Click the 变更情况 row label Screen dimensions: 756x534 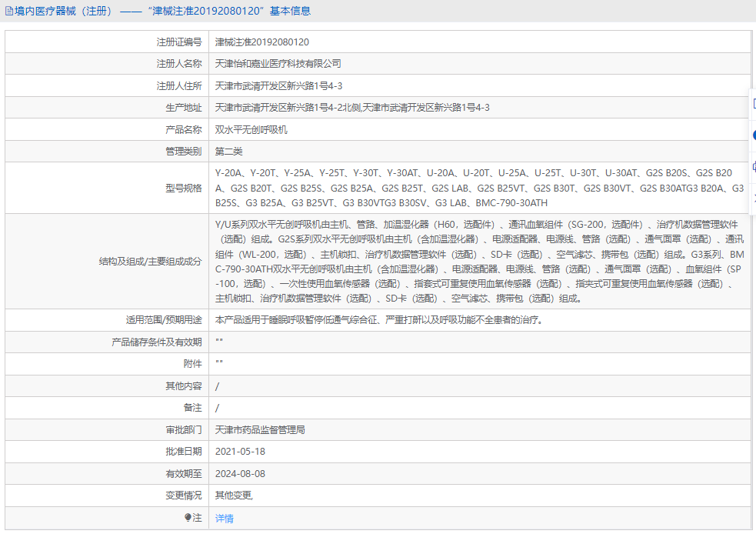click(x=183, y=496)
